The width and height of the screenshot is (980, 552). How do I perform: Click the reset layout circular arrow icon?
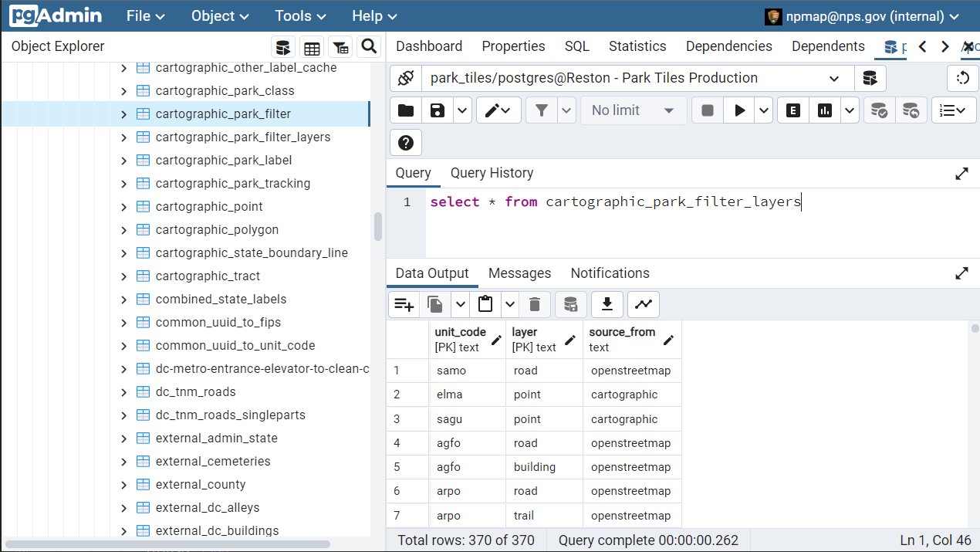pyautogui.click(x=962, y=78)
